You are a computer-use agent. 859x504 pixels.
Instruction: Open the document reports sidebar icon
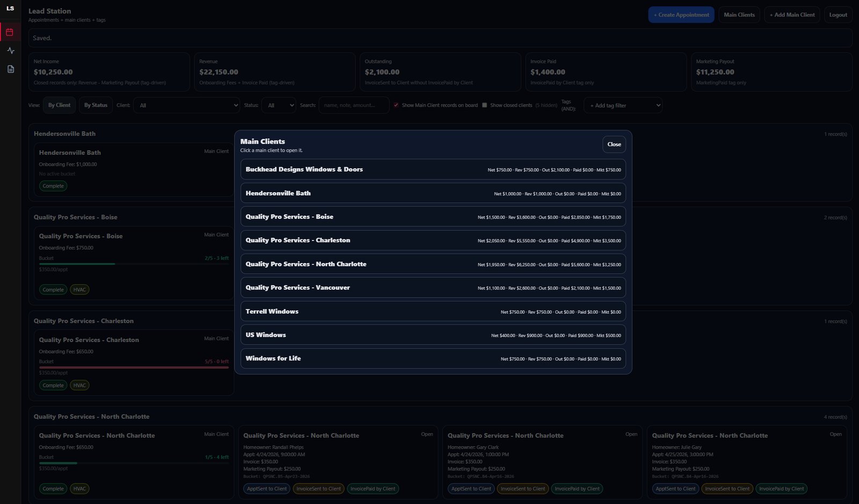pyautogui.click(x=10, y=69)
